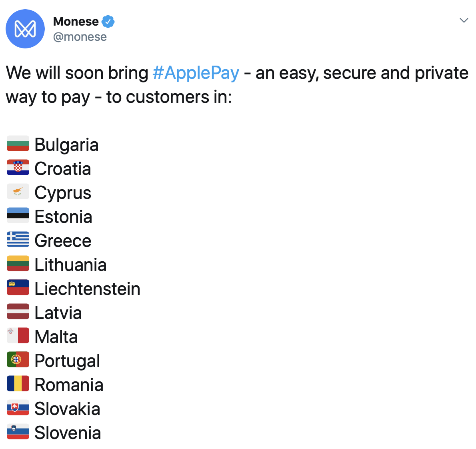Click the Slovakia flag emoji

pos(18,407)
